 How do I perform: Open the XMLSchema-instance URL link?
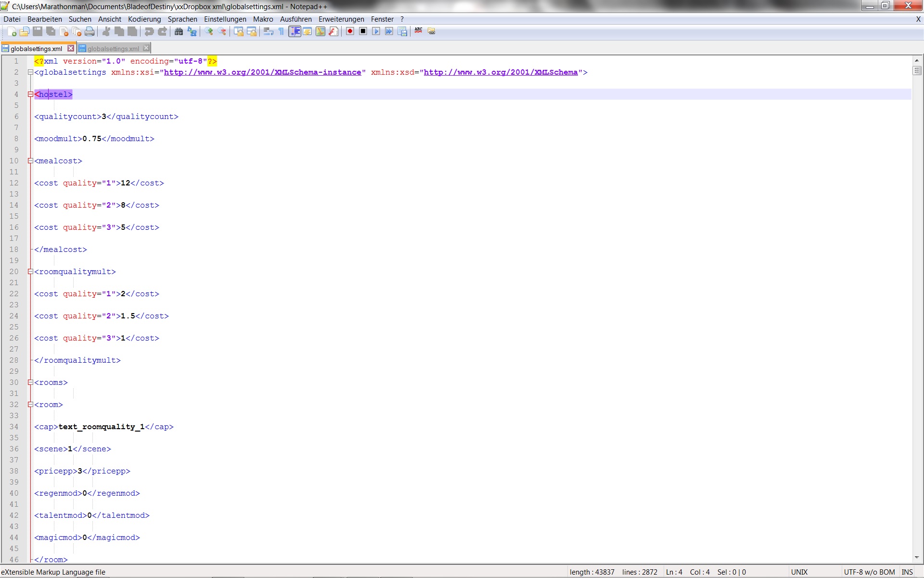[263, 72]
